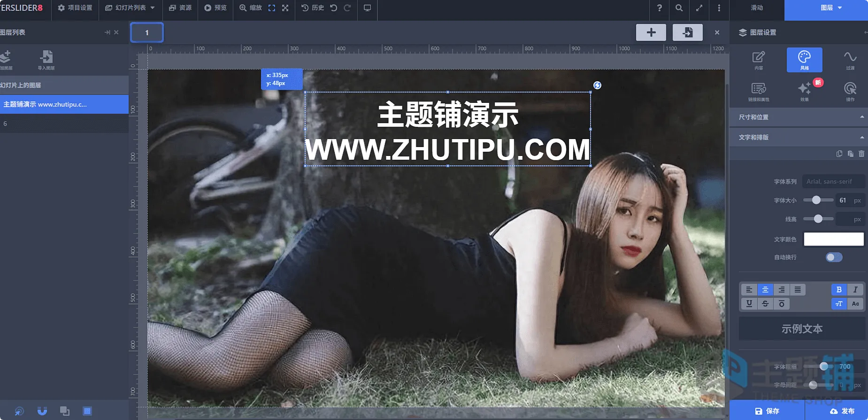Align text left
This screenshot has height=420, width=868.
[749, 289]
